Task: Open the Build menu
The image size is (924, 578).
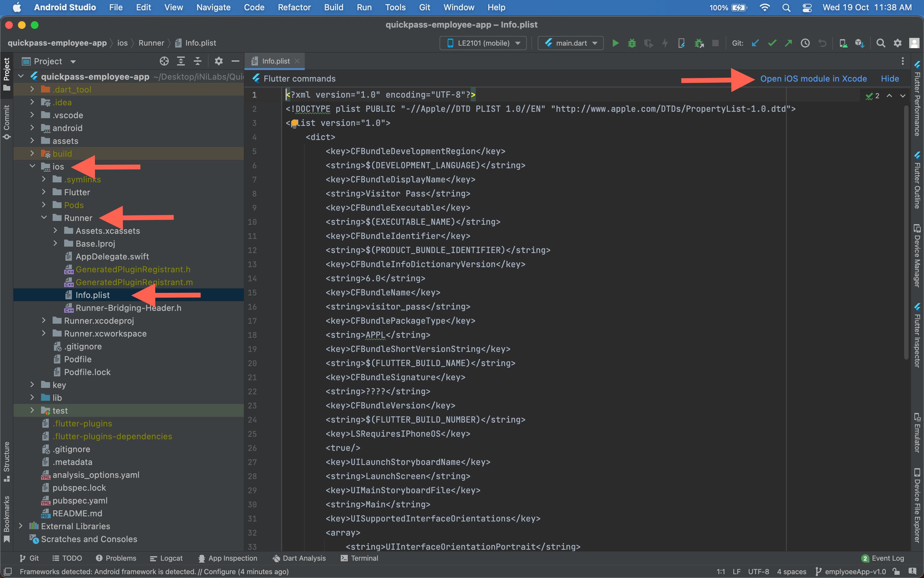Action: [333, 7]
